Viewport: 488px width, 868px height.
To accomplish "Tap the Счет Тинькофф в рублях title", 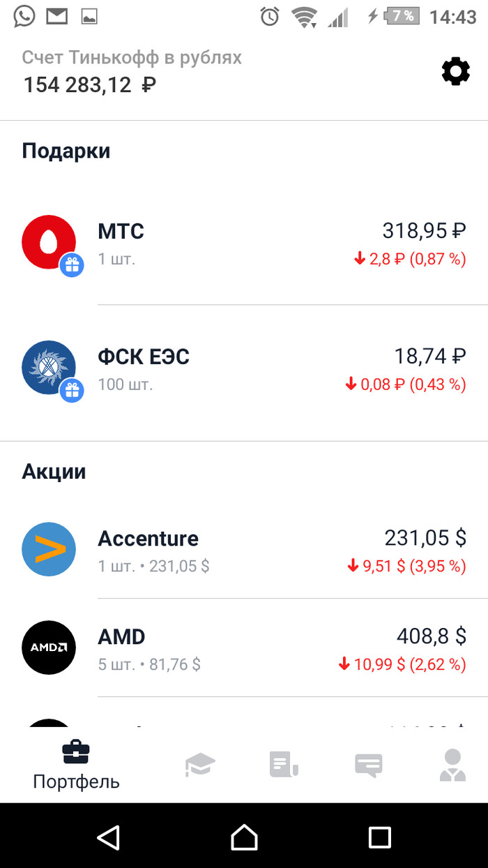I will point(132,57).
